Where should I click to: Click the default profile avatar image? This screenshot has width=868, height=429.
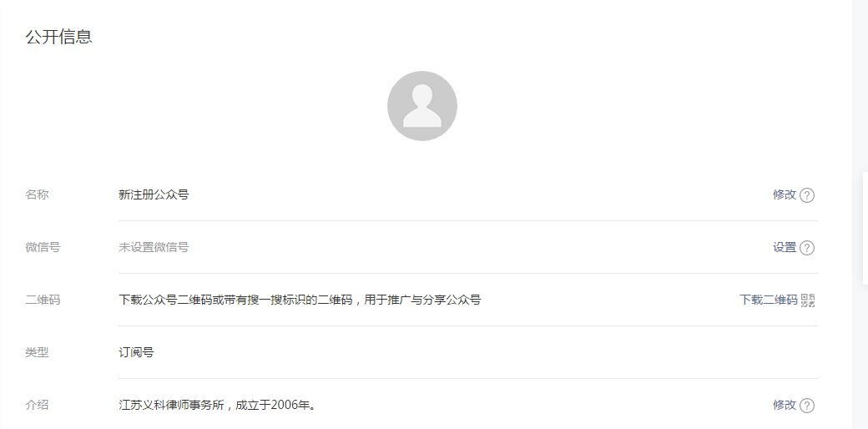tap(421, 106)
